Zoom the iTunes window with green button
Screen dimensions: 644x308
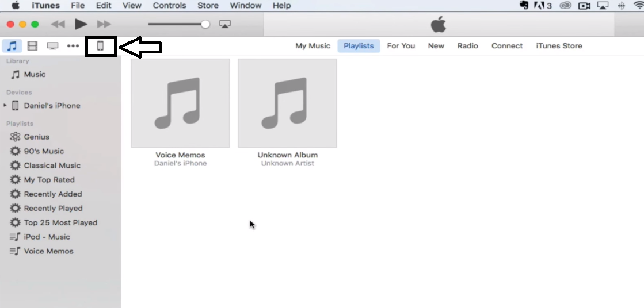pos(35,24)
